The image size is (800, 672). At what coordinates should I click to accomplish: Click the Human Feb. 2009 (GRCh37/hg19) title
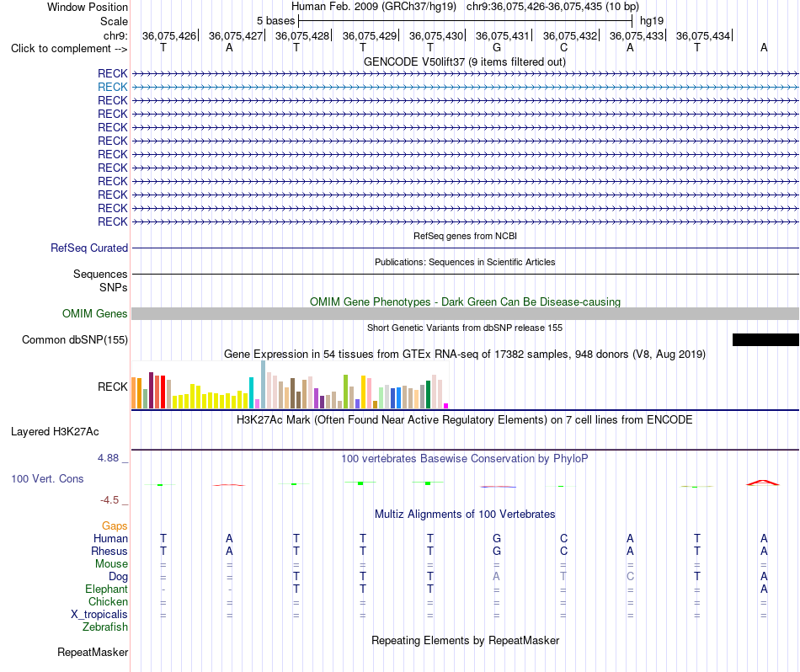(x=373, y=7)
